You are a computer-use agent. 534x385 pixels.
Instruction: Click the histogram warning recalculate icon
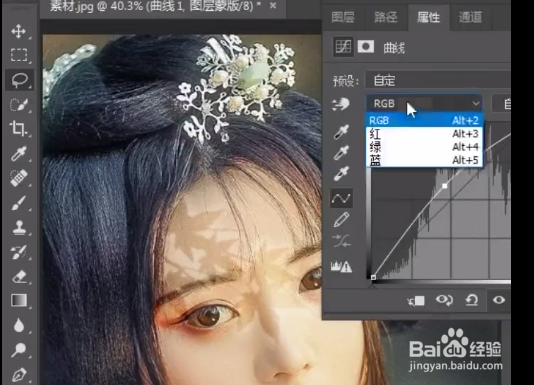[x=341, y=266]
